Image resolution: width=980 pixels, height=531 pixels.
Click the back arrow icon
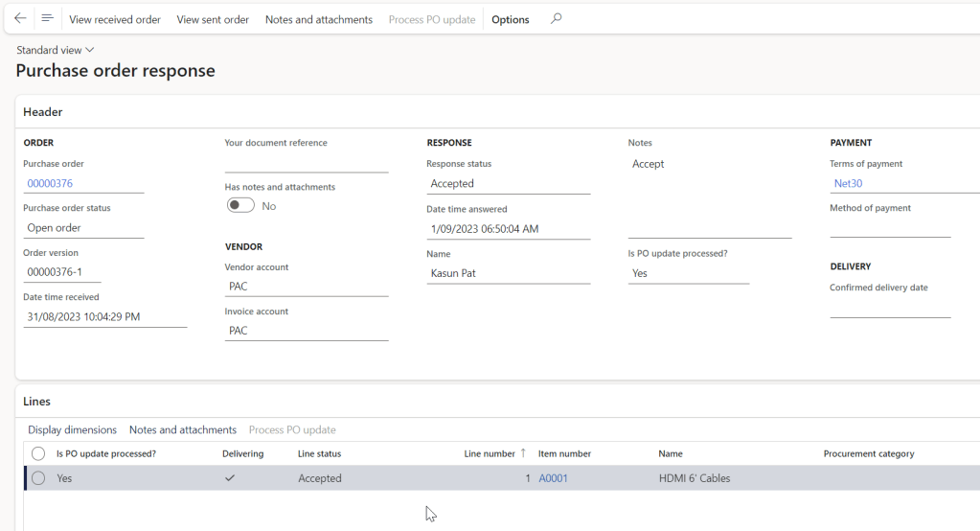(x=20, y=18)
